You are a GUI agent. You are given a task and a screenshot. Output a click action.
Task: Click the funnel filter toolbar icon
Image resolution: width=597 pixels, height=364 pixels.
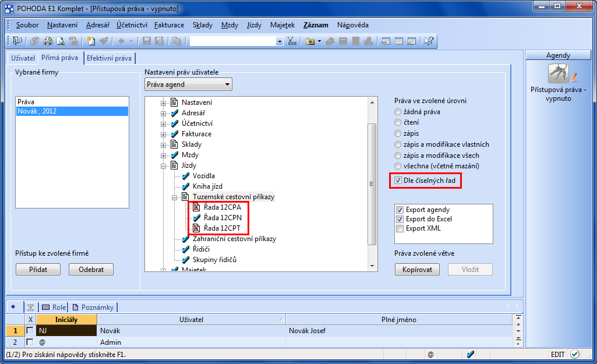point(292,41)
